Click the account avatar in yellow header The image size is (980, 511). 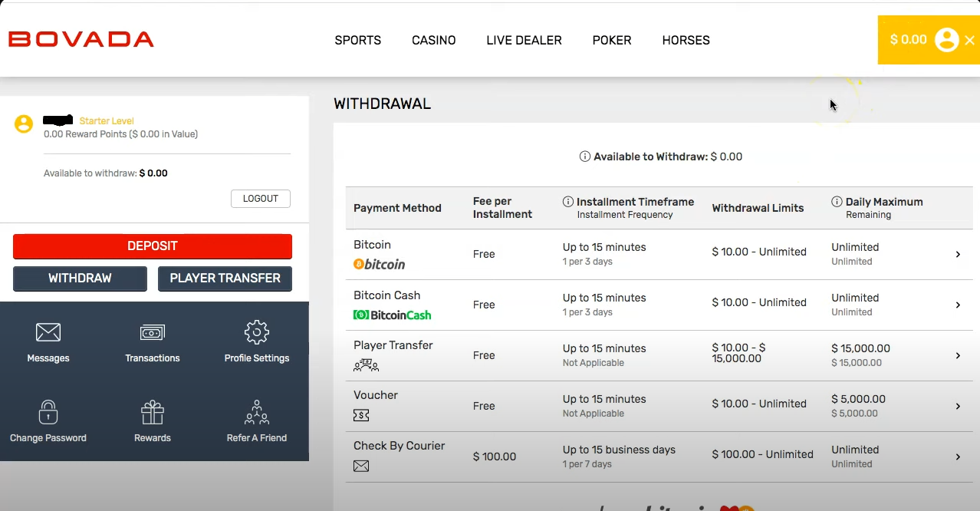(x=947, y=40)
